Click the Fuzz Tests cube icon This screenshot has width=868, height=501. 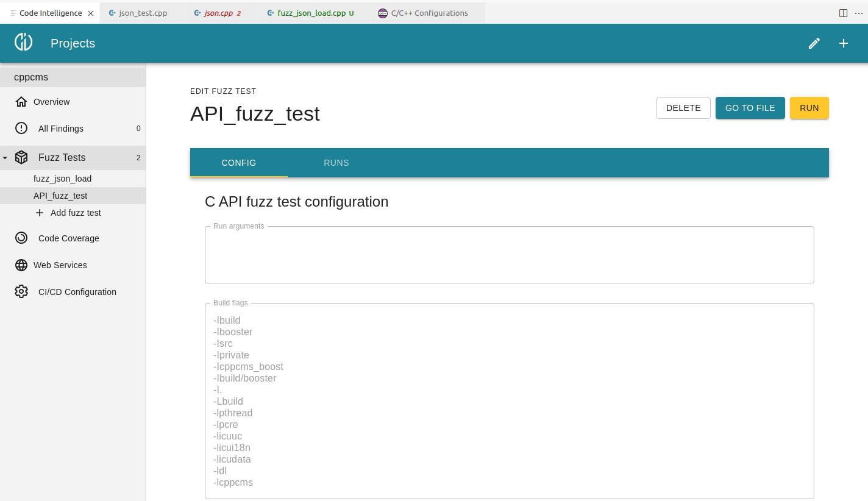(x=21, y=157)
